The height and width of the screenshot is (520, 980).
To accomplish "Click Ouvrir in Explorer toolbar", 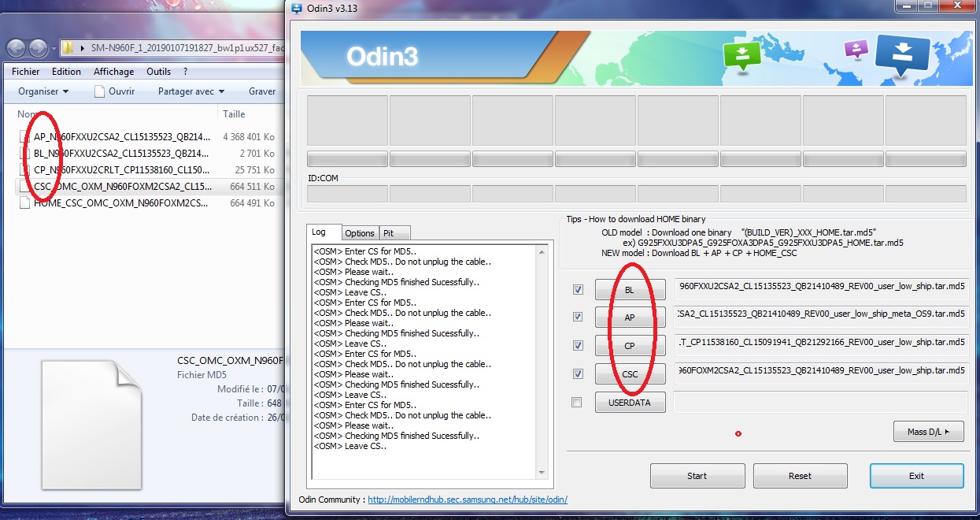I will [x=115, y=91].
